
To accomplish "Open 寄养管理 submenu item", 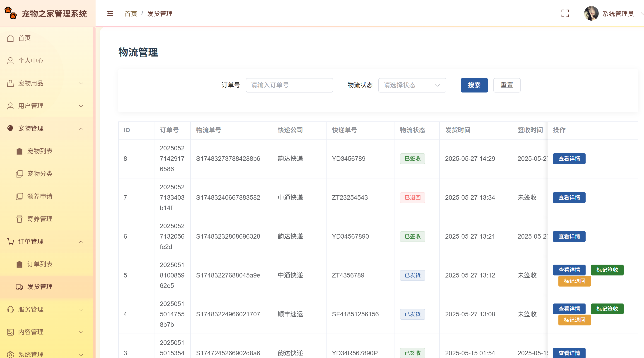I will (39, 219).
